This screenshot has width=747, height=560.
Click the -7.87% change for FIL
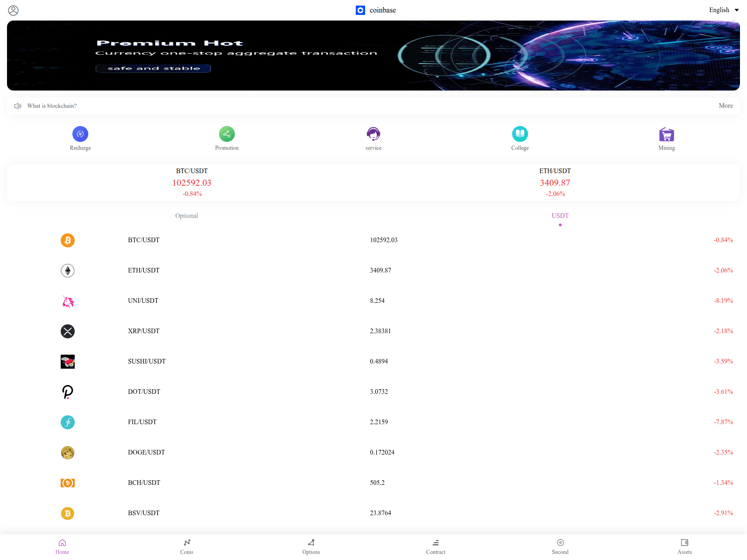pyautogui.click(x=723, y=422)
